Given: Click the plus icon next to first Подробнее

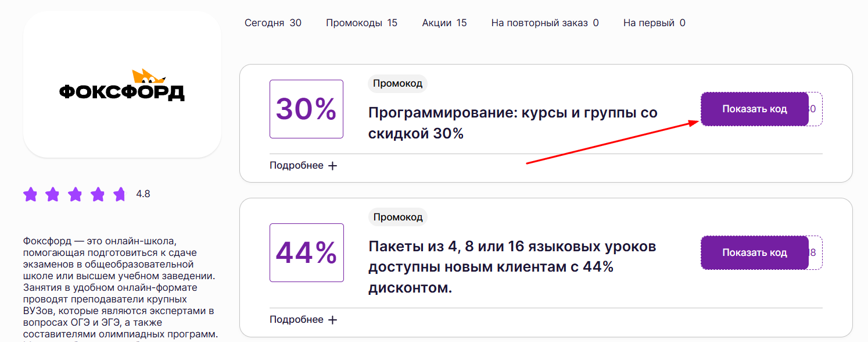Looking at the screenshot, I should pos(332,165).
